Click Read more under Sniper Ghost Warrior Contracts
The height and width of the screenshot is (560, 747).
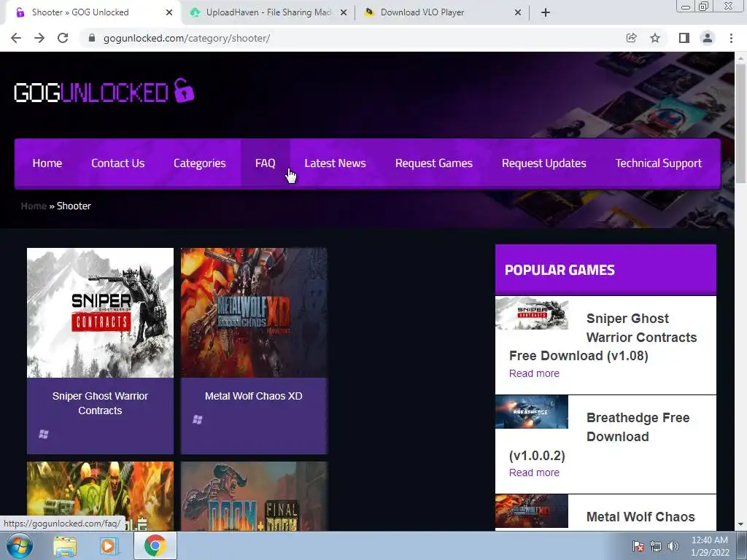(x=534, y=373)
